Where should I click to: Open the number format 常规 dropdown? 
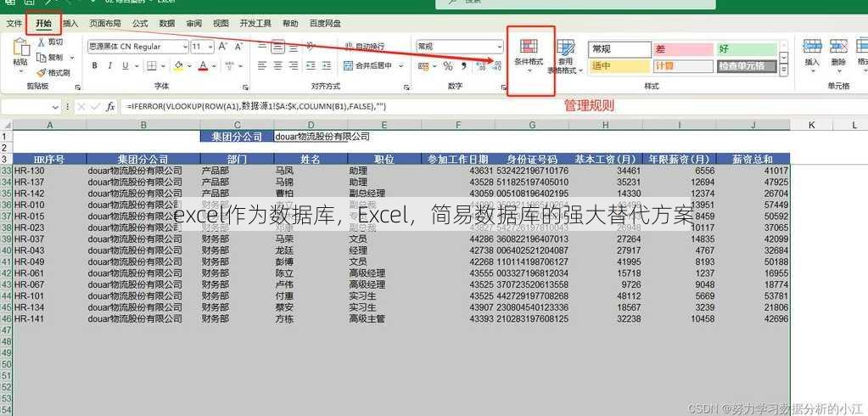click(499, 47)
